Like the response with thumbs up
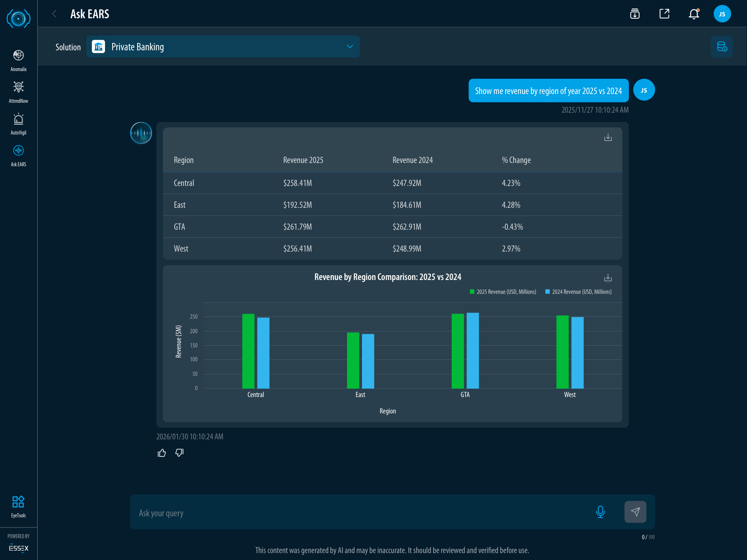The height and width of the screenshot is (560, 747). coord(162,453)
